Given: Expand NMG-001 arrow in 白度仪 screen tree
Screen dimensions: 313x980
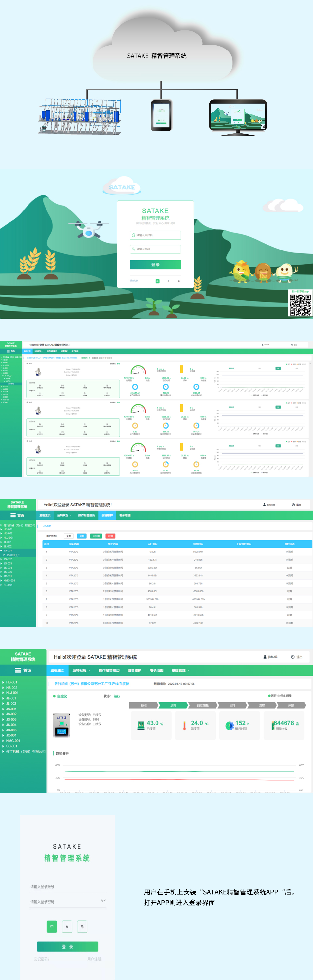Looking at the screenshot, I should [3, 741].
